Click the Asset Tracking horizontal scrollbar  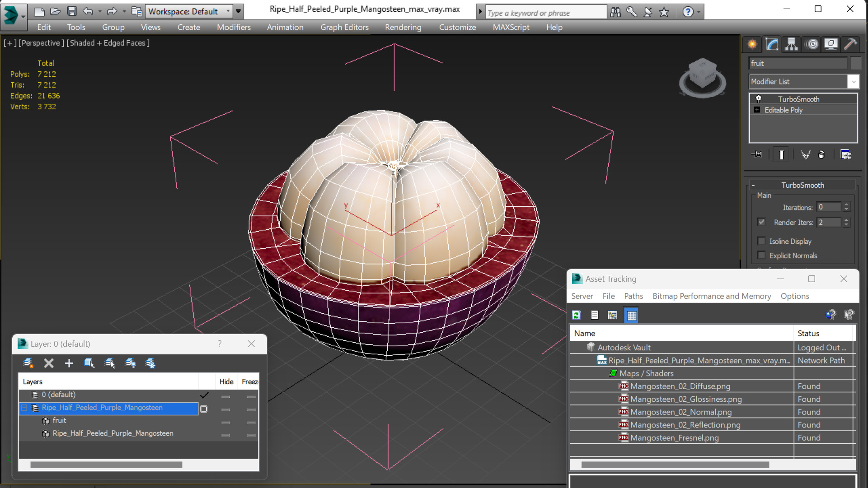tap(675, 465)
